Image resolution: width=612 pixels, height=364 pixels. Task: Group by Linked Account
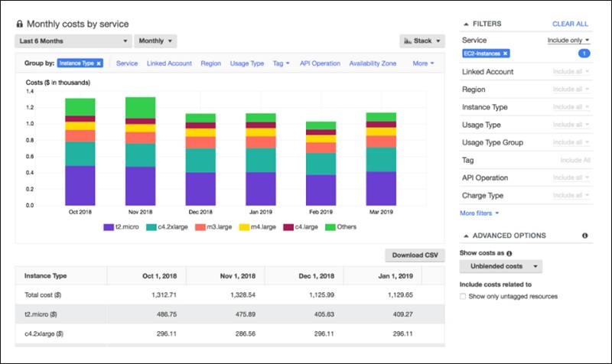point(169,63)
